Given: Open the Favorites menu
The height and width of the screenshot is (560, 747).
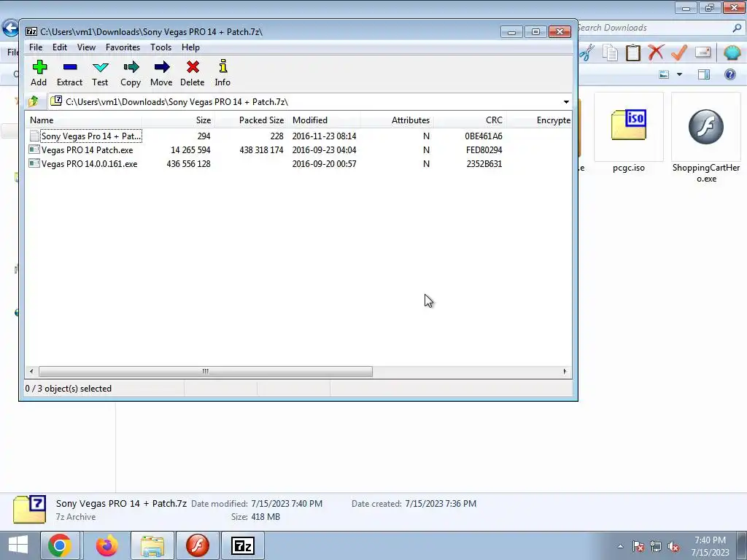Looking at the screenshot, I should point(123,47).
